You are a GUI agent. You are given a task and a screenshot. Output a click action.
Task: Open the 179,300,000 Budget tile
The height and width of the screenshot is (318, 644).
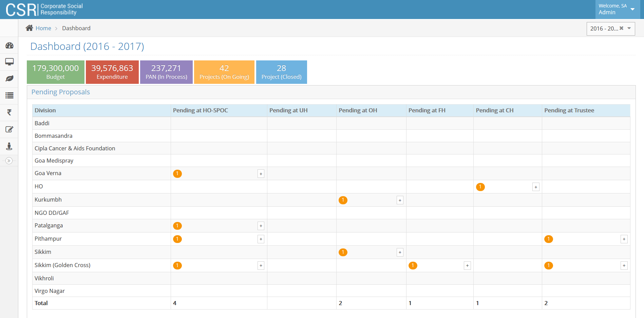click(56, 72)
